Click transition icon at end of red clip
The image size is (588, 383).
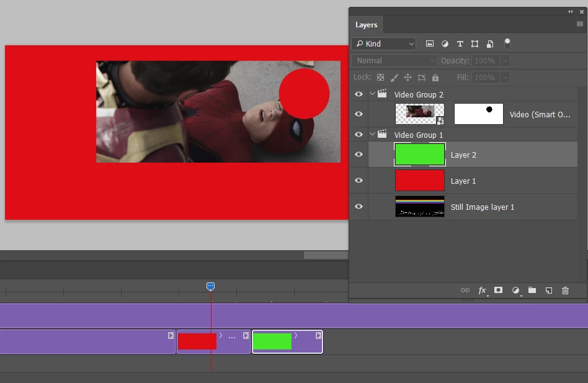tap(246, 335)
